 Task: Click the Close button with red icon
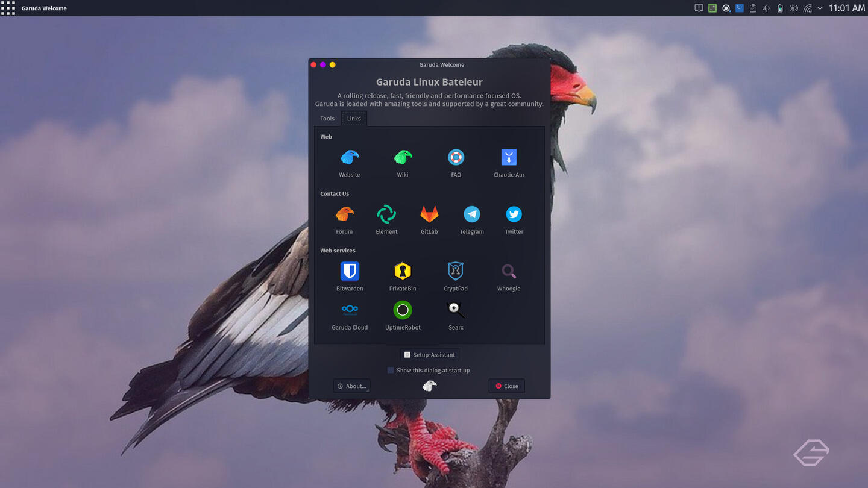506,386
